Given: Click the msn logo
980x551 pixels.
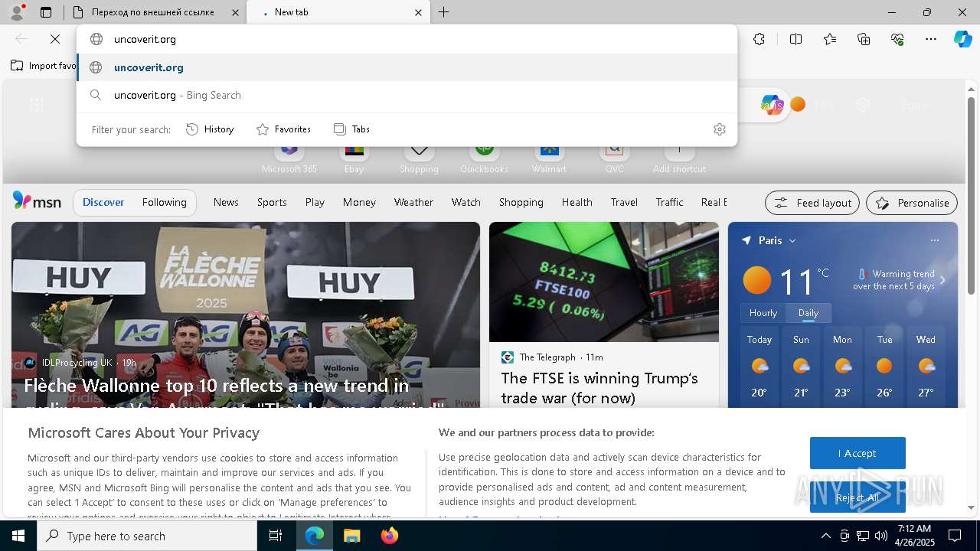Looking at the screenshot, I should [37, 201].
